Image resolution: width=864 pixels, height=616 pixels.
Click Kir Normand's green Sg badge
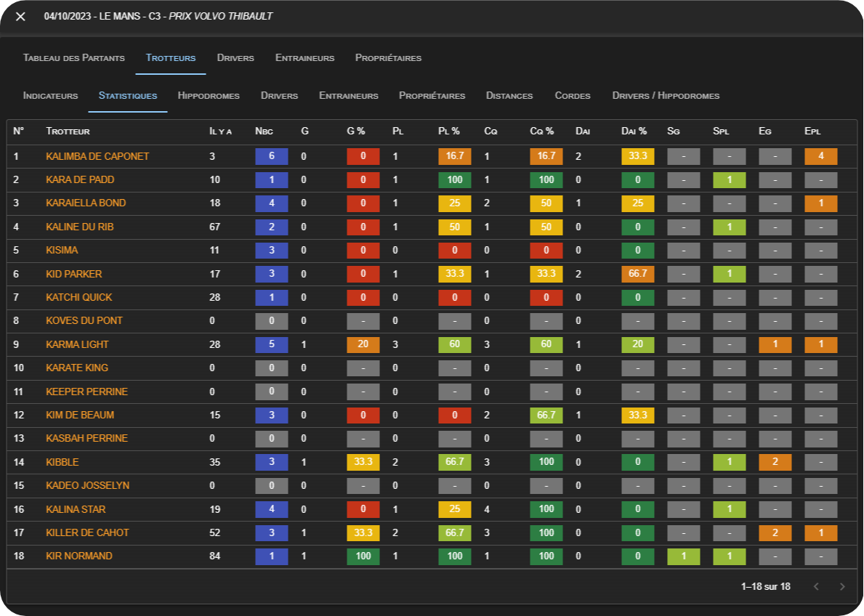tap(683, 556)
